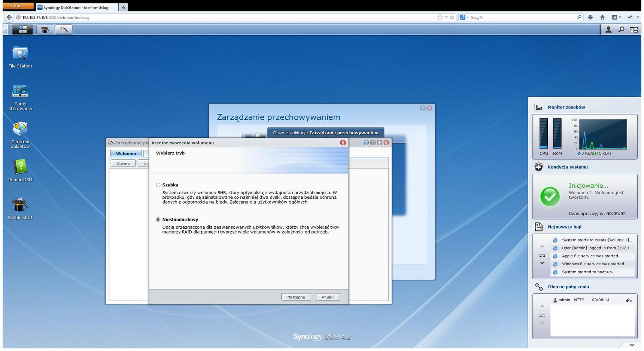Close the Zarządzanie przechowywaniem help window
The height and width of the screenshot is (351, 644).
pyautogui.click(x=429, y=108)
